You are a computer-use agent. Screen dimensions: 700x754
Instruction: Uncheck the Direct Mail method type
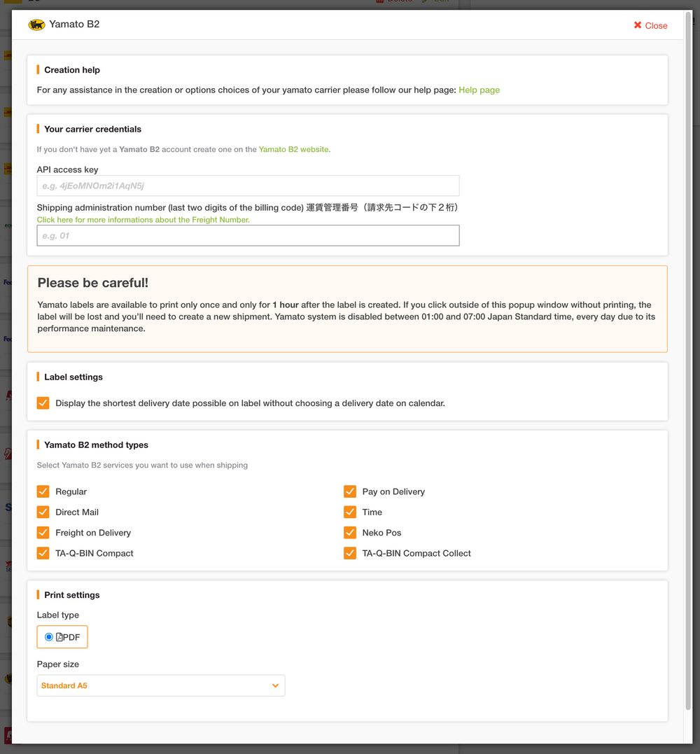click(43, 512)
